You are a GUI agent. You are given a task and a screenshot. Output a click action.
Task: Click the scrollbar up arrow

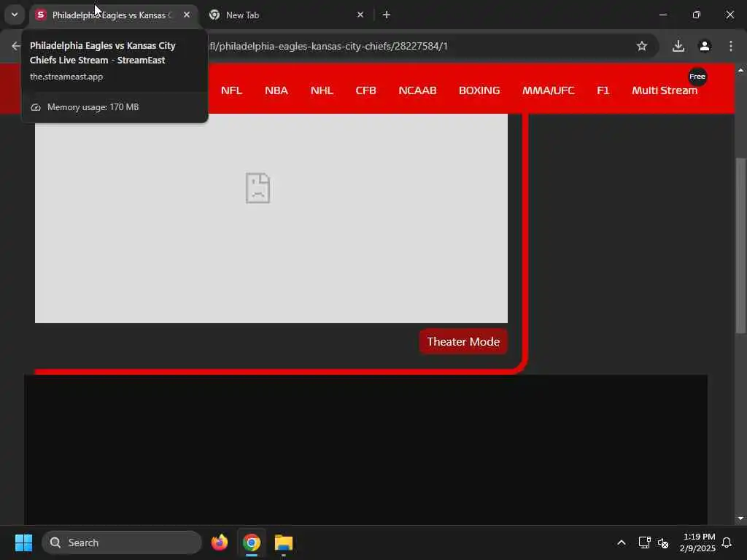coord(740,71)
